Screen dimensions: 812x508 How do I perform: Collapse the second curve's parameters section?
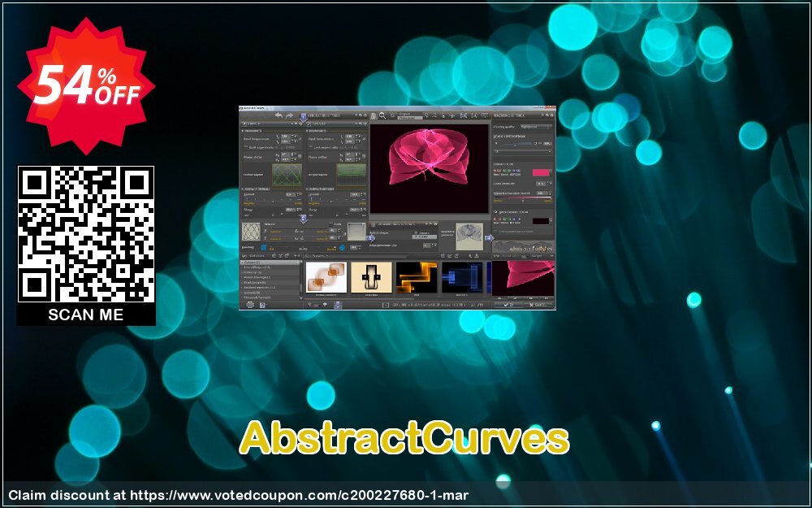pos(307,131)
